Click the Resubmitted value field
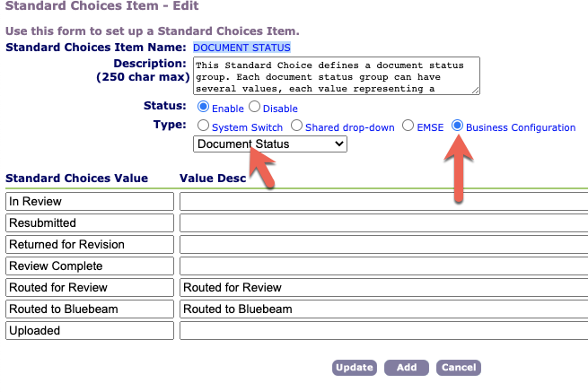 [x=89, y=223]
